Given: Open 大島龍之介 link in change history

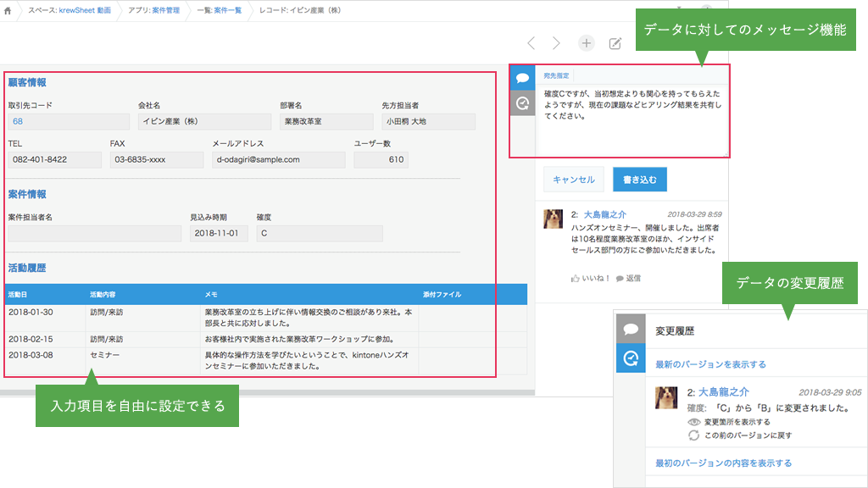Looking at the screenshot, I should tap(724, 392).
